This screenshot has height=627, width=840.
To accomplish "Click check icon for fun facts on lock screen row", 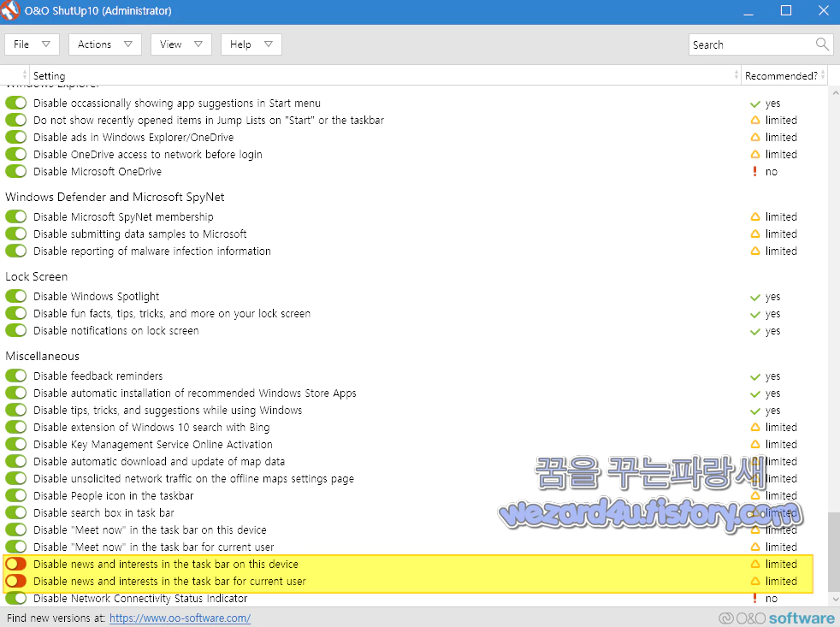I will click(755, 314).
